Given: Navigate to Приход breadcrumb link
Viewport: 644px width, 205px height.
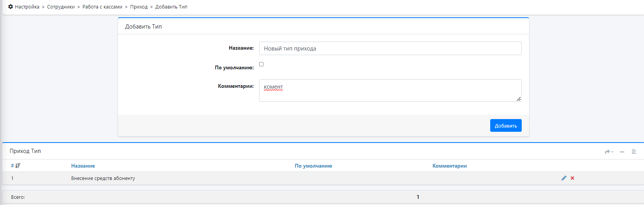Looking at the screenshot, I should click(x=139, y=7).
